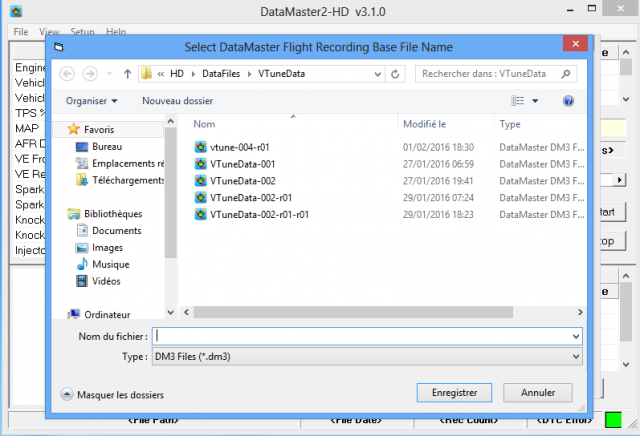640x436 pixels.
Task: Select VTuneData-002-r01 file icon
Action: pyautogui.click(x=200, y=198)
